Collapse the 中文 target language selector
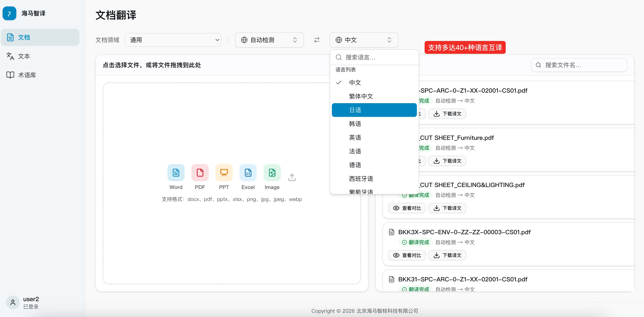644x317 pixels. click(x=364, y=40)
